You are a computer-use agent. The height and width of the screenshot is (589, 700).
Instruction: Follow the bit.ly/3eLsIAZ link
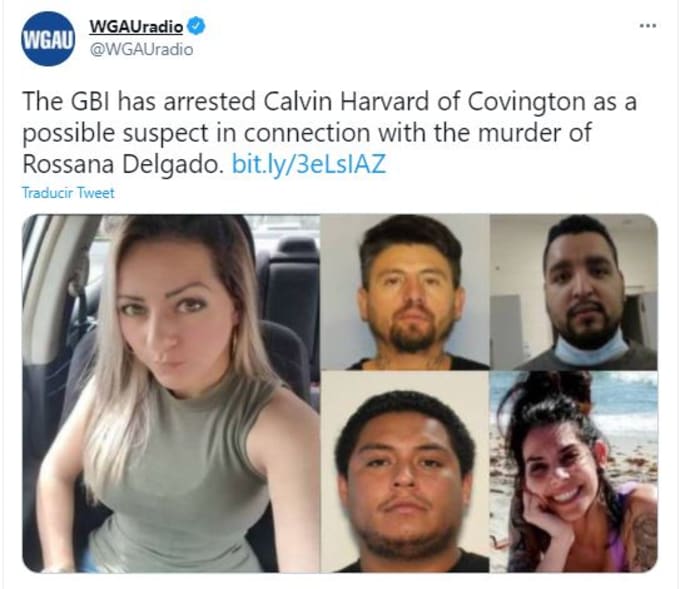click(x=308, y=164)
